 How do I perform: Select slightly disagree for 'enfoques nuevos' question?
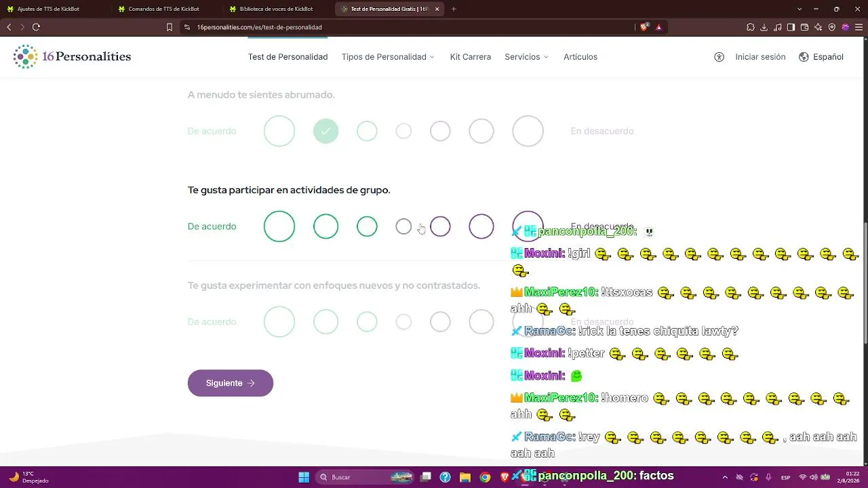point(440,322)
